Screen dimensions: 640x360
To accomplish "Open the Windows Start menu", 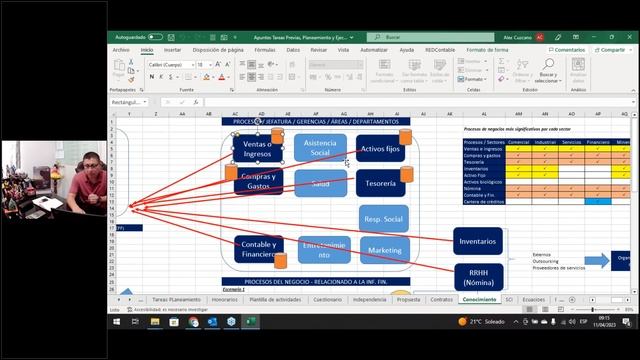I will click(x=116, y=322).
